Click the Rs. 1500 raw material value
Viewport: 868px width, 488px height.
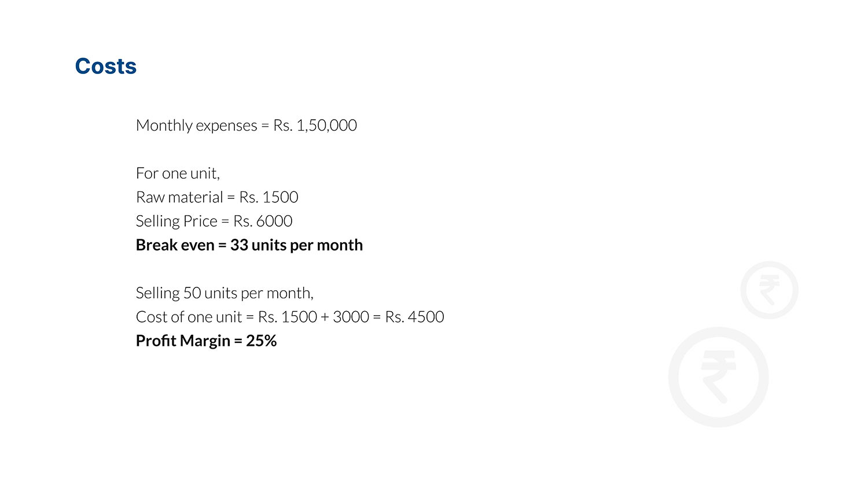(x=269, y=197)
